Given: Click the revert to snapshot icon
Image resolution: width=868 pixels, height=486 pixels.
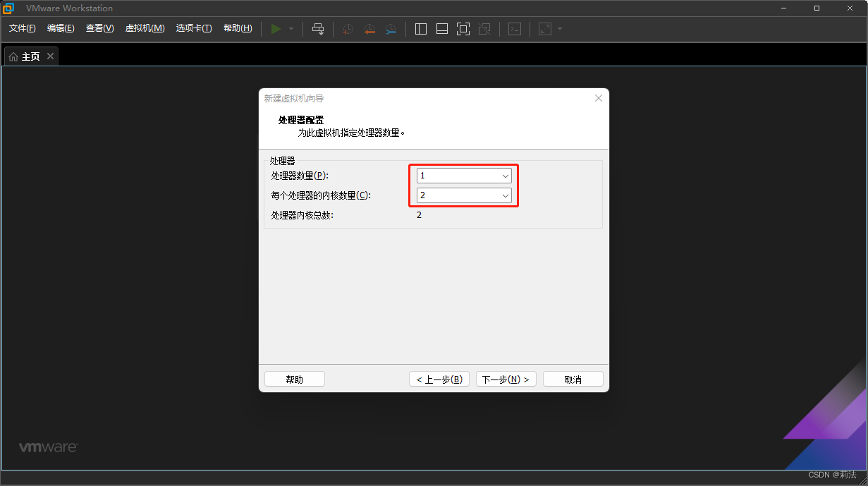Looking at the screenshot, I should 369,29.
